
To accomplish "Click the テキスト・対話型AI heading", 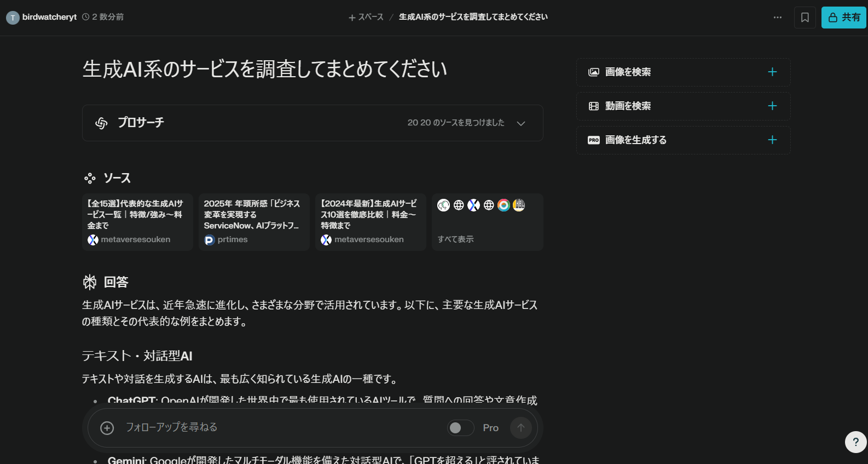I will click(137, 356).
